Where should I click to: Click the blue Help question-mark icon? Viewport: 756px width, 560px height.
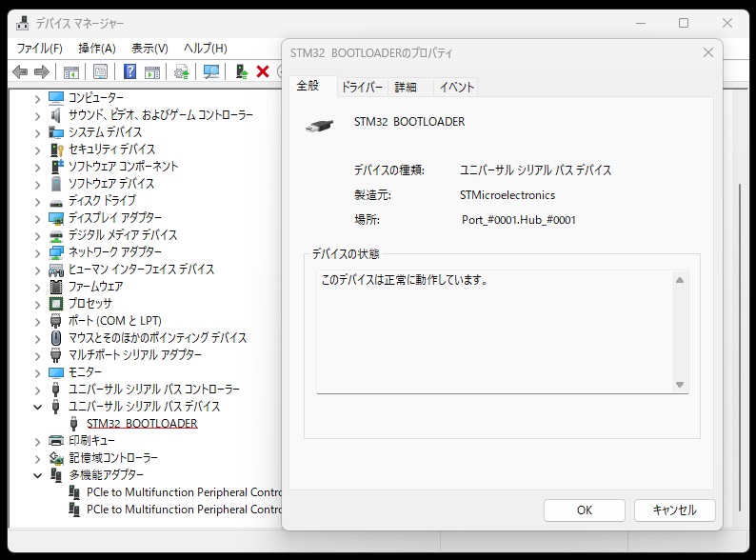click(129, 72)
